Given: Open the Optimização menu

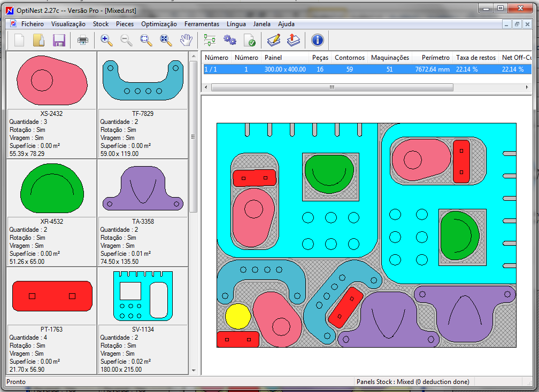Looking at the screenshot, I should pos(159,24).
